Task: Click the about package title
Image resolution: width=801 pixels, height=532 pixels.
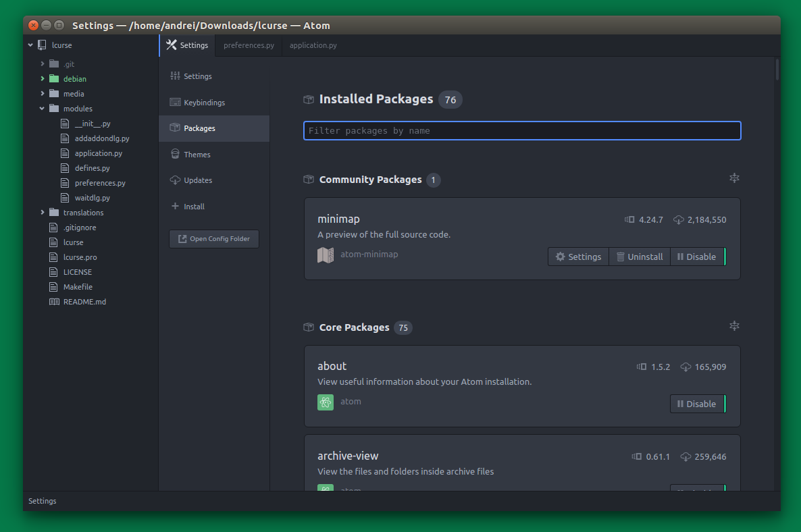Action: click(x=332, y=366)
